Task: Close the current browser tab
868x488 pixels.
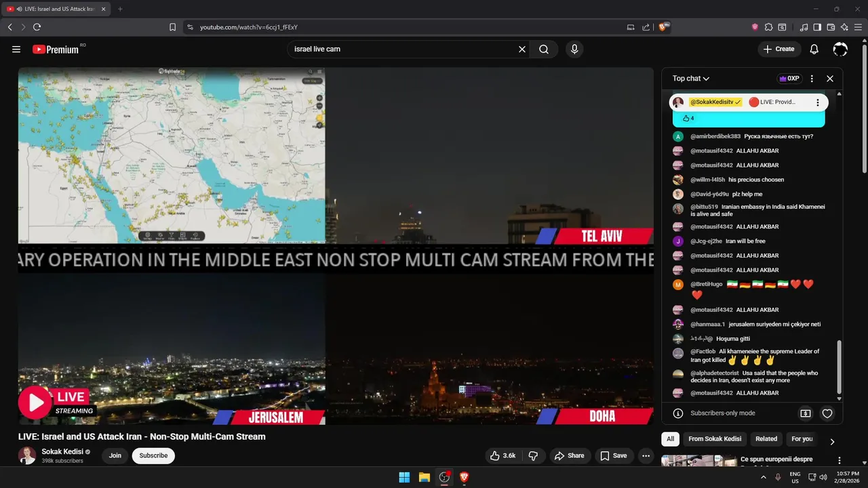Action: coord(103,9)
